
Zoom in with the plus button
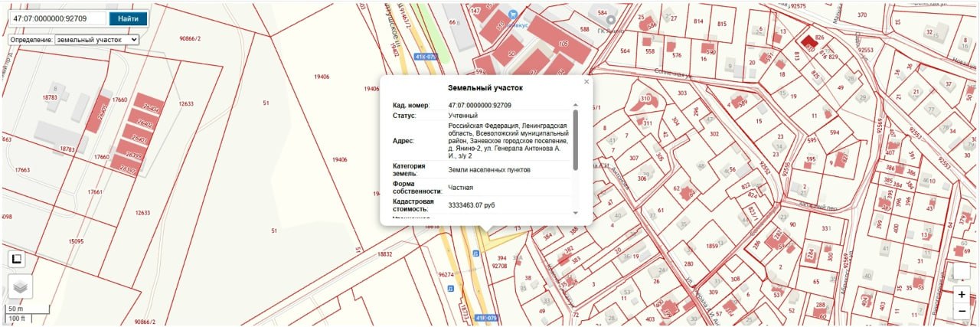coord(962,294)
